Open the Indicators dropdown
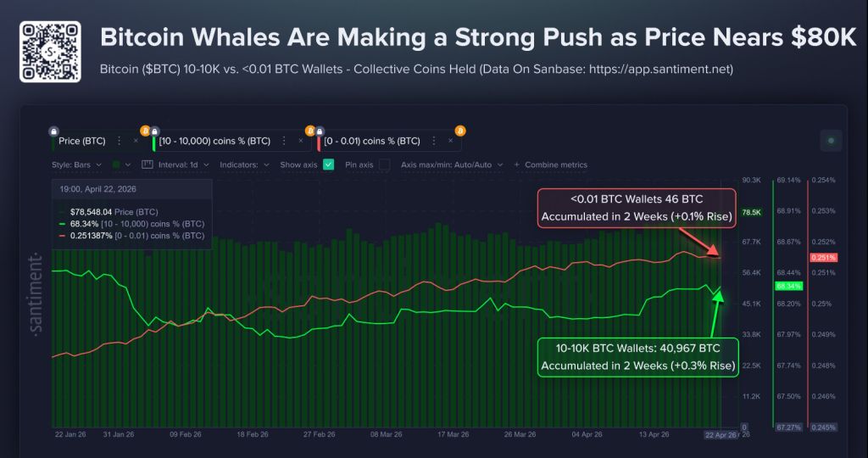This screenshot has height=458, width=868. tap(244, 165)
